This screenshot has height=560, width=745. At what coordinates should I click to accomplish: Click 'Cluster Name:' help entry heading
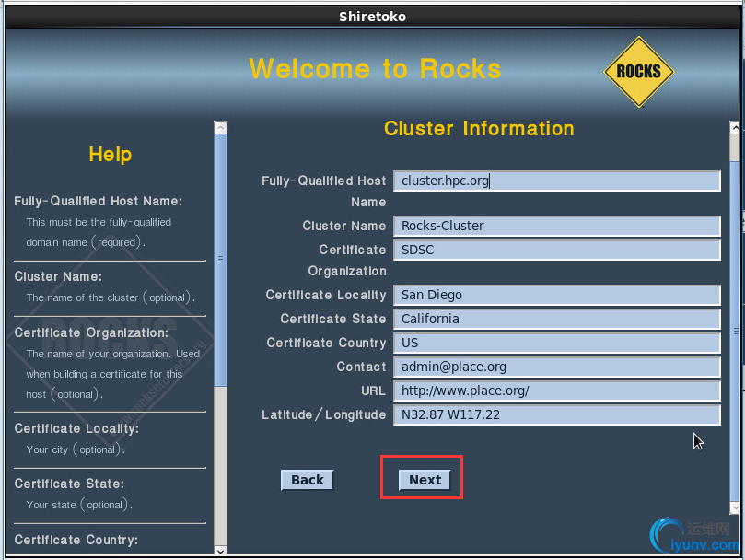[58, 276]
